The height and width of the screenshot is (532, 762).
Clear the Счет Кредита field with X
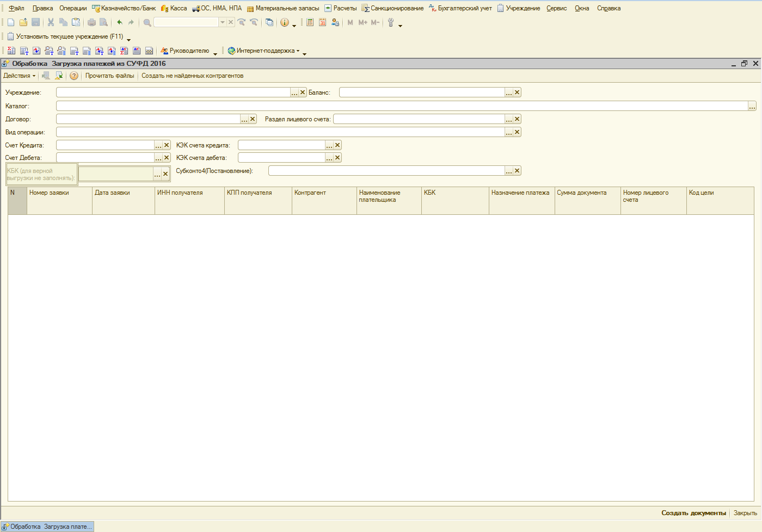coord(167,145)
